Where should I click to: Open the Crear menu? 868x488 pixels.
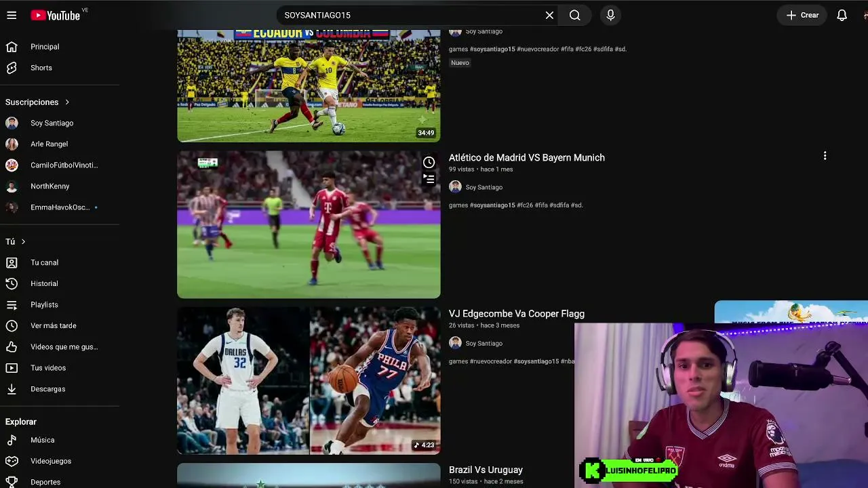[802, 15]
